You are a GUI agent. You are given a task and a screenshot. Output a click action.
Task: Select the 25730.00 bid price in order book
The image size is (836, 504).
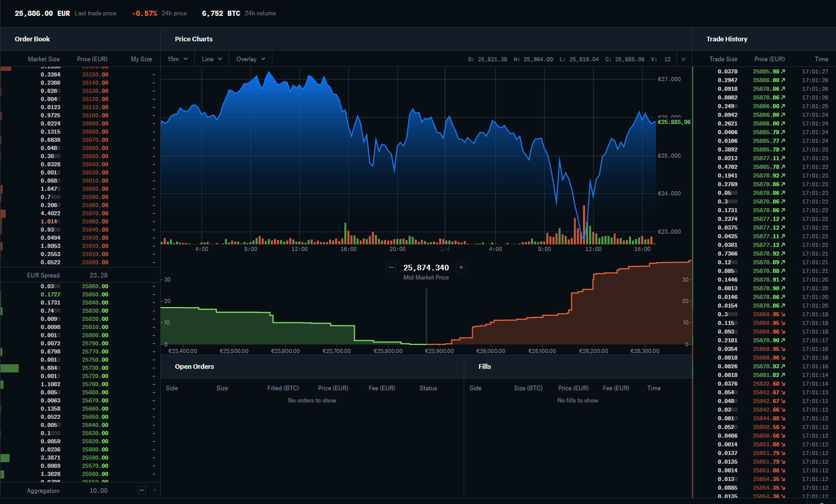95,368
